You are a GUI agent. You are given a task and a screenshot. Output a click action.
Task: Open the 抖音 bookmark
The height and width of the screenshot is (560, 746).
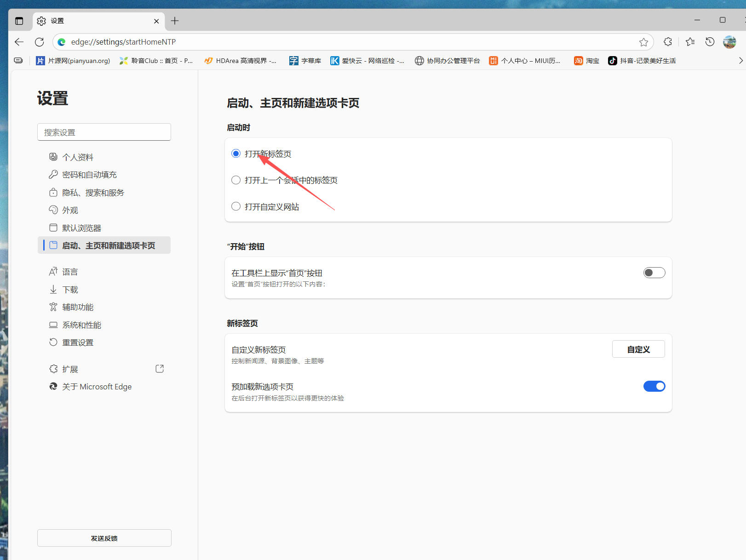pos(642,61)
